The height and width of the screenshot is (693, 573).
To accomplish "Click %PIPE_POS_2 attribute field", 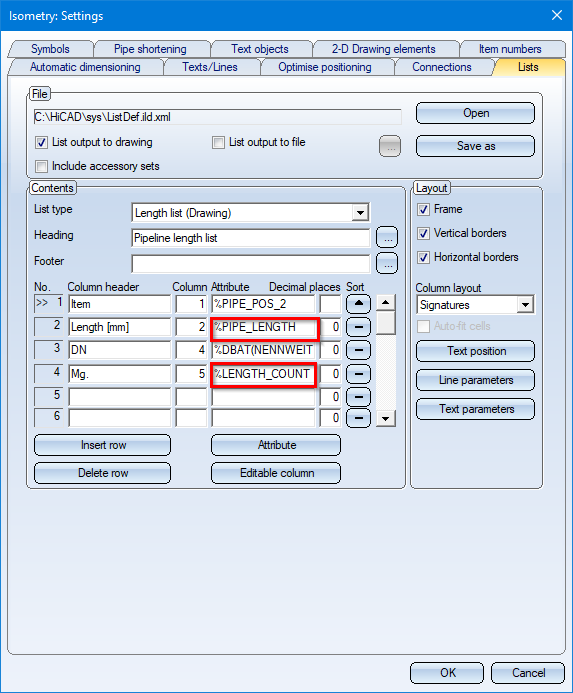I will pyautogui.click(x=263, y=304).
